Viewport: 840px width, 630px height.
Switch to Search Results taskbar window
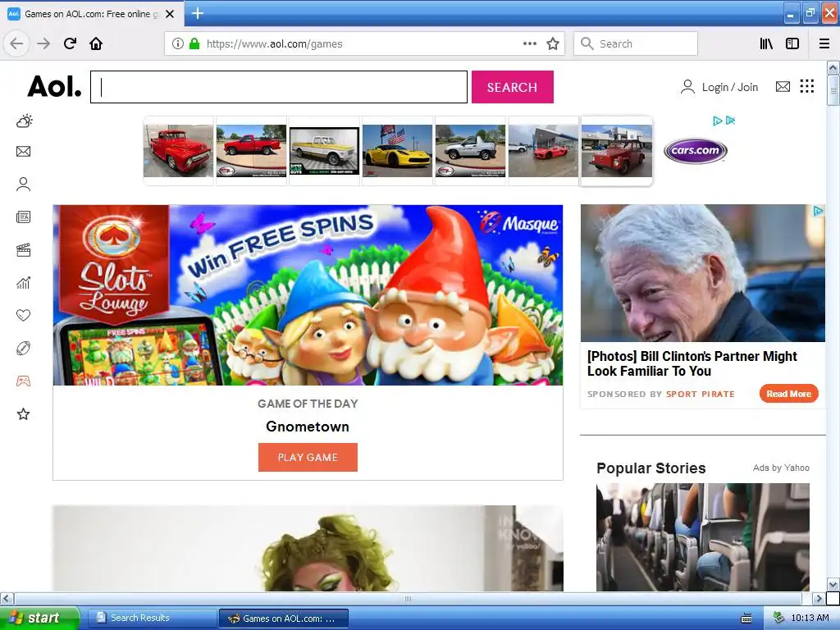click(152, 618)
